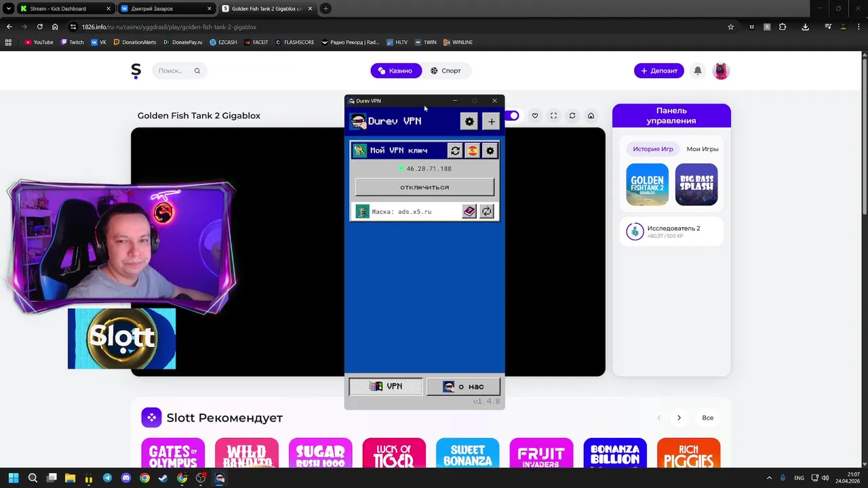The height and width of the screenshot is (488, 868).
Task: Open Luck of Tiger game card
Action: pyautogui.click(x=394, y=453)
